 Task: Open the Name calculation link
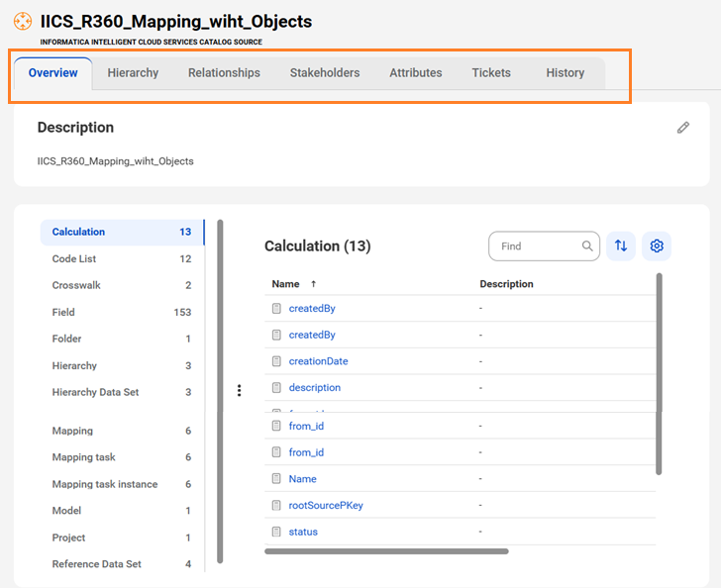[x=303, y=479]
